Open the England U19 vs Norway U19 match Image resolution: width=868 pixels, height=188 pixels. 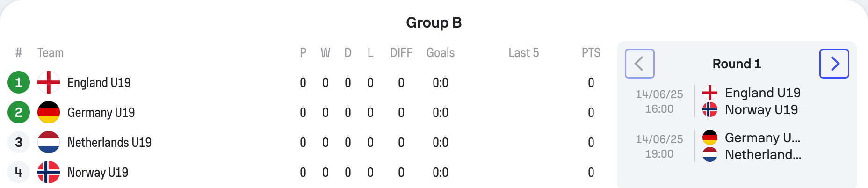(x=737, y=101)
